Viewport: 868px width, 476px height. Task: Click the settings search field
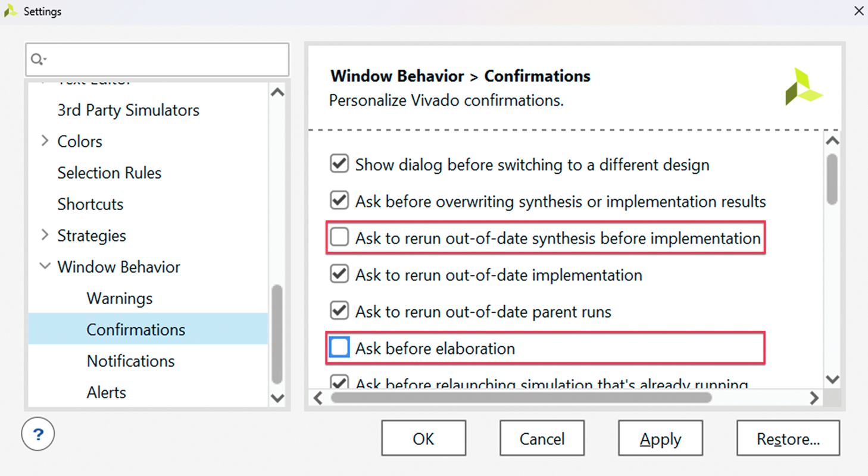[x=164, y=59]
